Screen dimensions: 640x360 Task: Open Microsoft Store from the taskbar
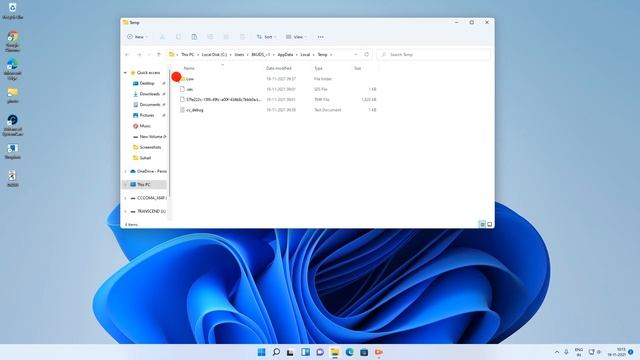(x=364, y=352)
